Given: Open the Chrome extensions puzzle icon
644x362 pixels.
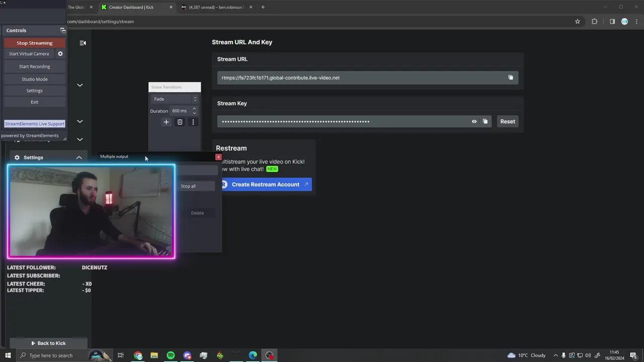Looking at the screenshot, I should point(595,22).
